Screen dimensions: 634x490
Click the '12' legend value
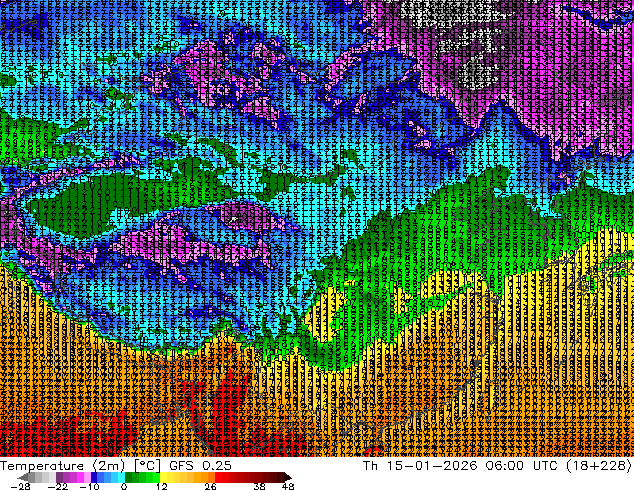(x=162, y=486)
